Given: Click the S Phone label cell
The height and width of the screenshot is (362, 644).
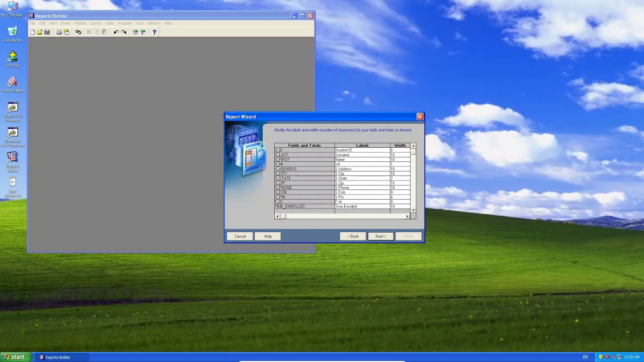Looking at the screenshot, I should click(362, 188).
